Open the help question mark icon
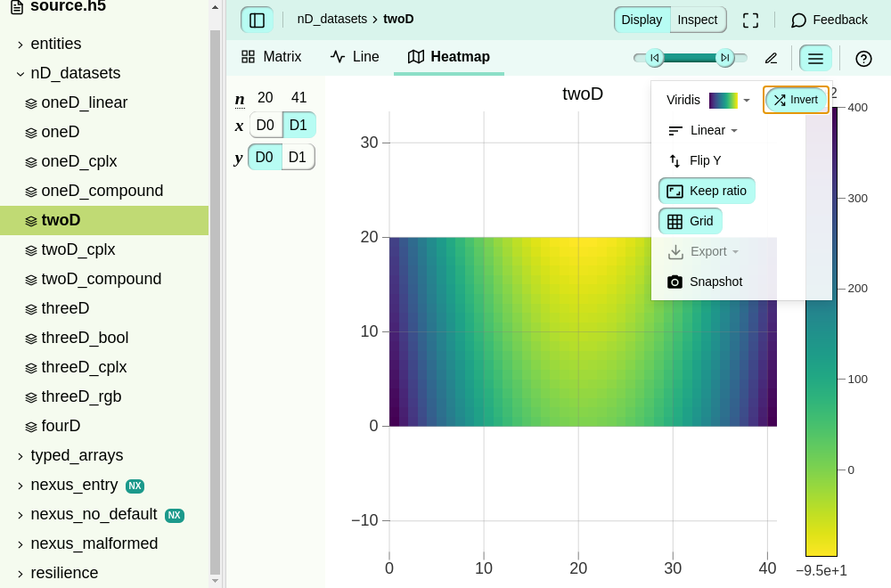The width and height of the screenshot is (891, 588). pos(863,59)
